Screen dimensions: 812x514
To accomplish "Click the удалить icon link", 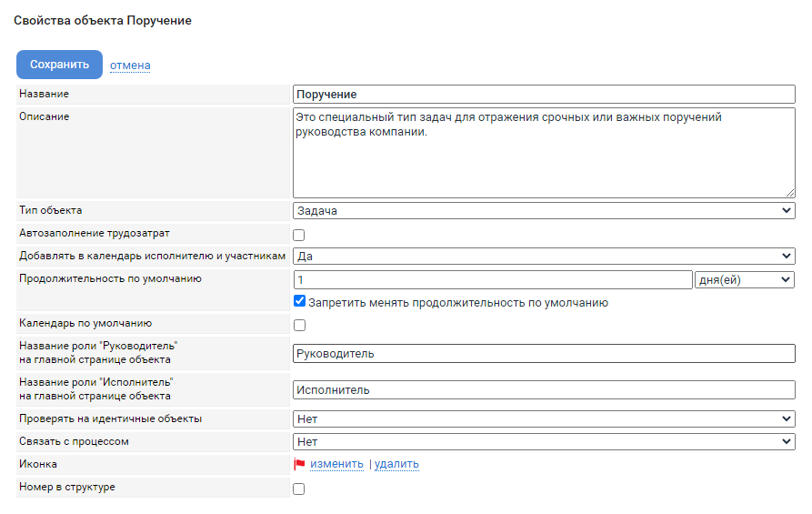I will [396, 464].
